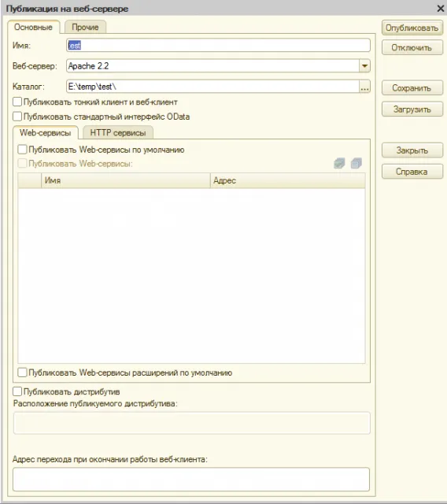This screenshot has height=504, width=447.
Task: Open the 'Прочие' tab
Action: click(x=85, y=28)
